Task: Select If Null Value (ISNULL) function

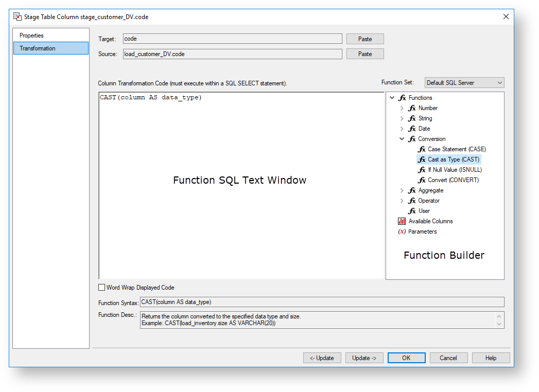Action: pos(455,170)
